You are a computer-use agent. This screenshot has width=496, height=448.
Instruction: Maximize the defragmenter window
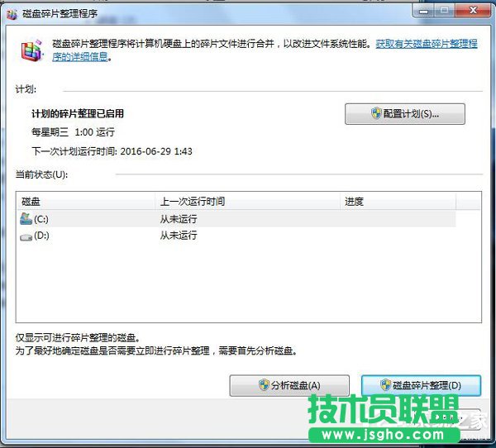[x=445, y=12]
